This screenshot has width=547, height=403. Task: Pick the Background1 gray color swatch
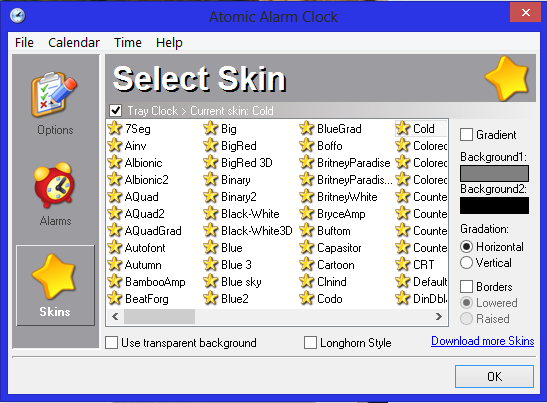tap(494, 173)
